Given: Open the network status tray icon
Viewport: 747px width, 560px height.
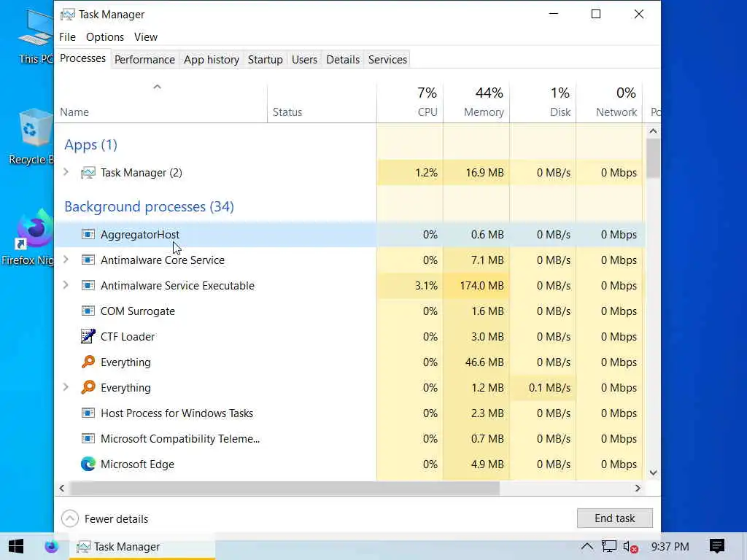Looking at the screenshot, I should point(609,546).
